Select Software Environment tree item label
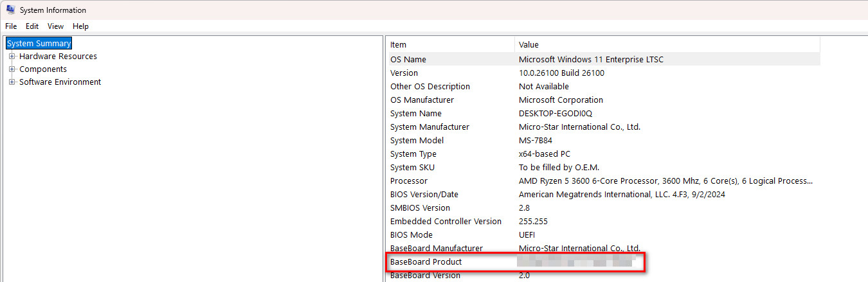868x282 pixels. (60, 82)
